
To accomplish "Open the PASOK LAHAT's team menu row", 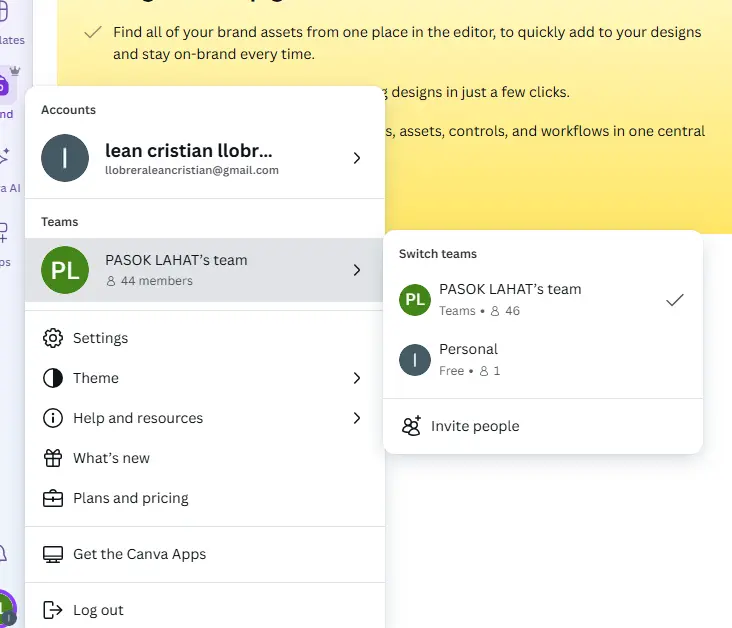I will point(204,270).
